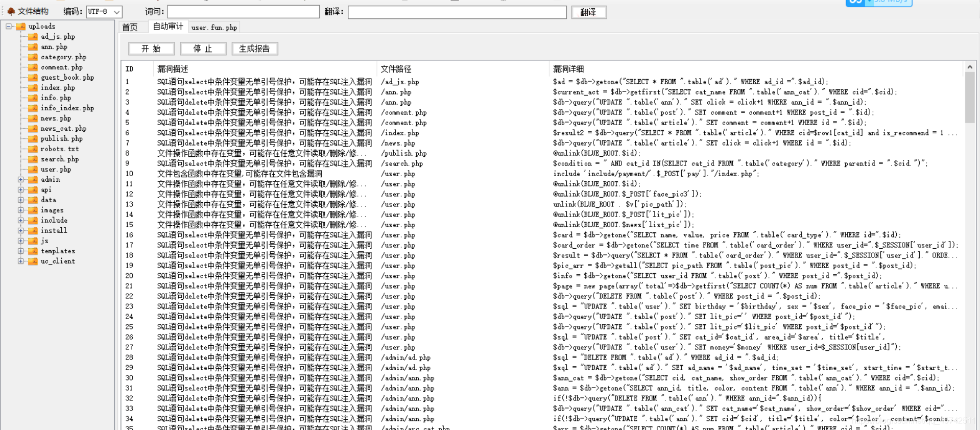Click the news.php file icon
The height and width of the screenshot is (430, 980).
tap(33, 118)
